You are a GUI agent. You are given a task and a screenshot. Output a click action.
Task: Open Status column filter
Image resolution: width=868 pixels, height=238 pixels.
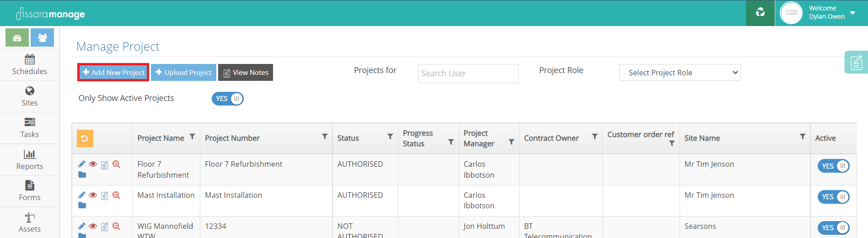click(x=390, y=137)
